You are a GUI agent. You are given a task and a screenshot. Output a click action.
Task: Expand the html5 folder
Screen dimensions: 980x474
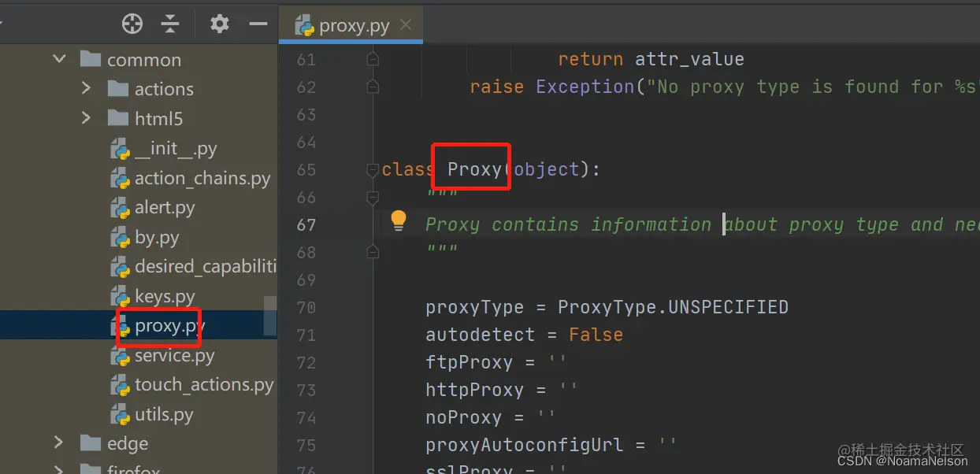pos(87,118)
